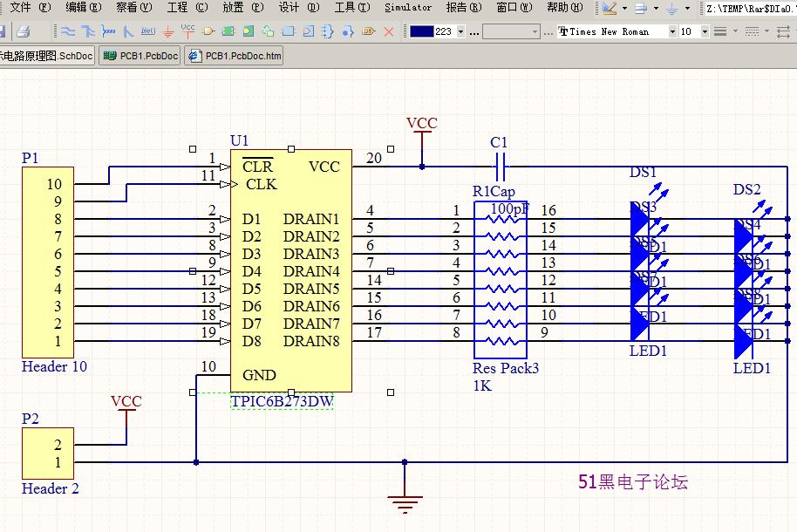
Task: Select the Place Bus Entry tool
Action: (x=128, y=31)
